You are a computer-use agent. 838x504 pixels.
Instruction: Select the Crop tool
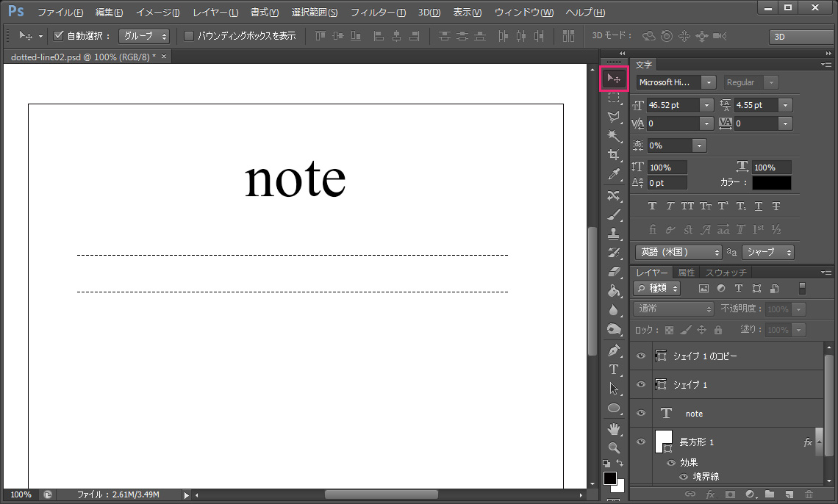614,155
